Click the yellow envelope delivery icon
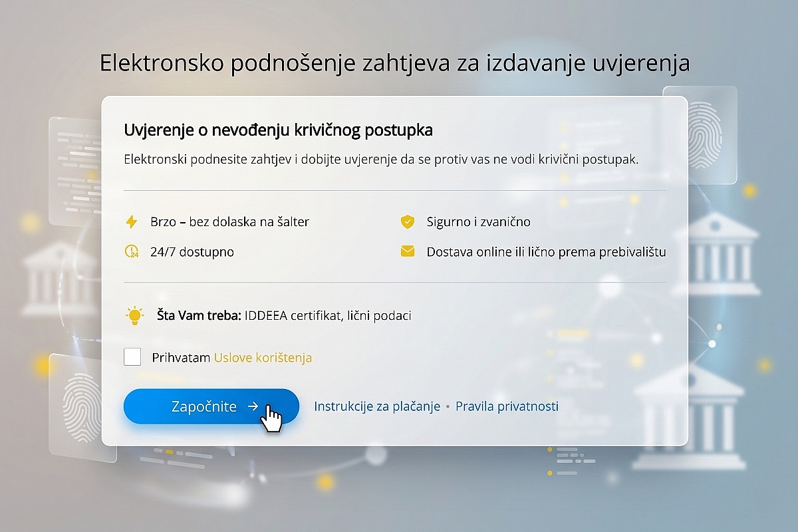The height and width of the screenshot is (532, 798). coord(407,251)
